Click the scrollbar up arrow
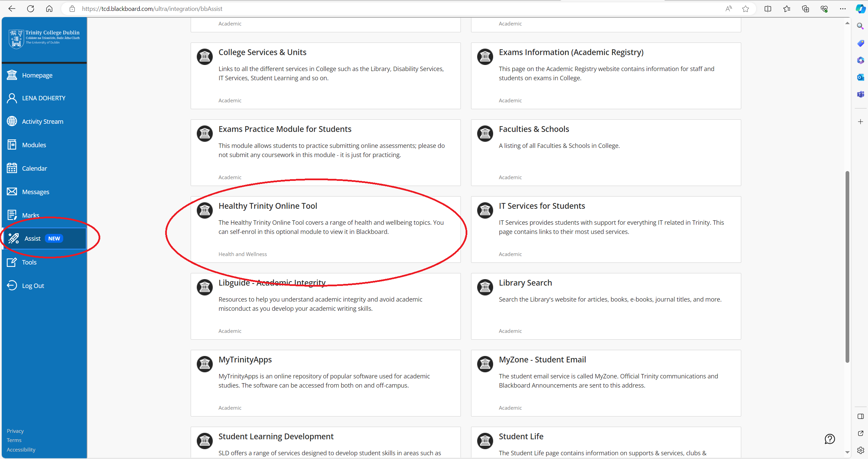This screenshot has height=459, width=868. point(847,23)
